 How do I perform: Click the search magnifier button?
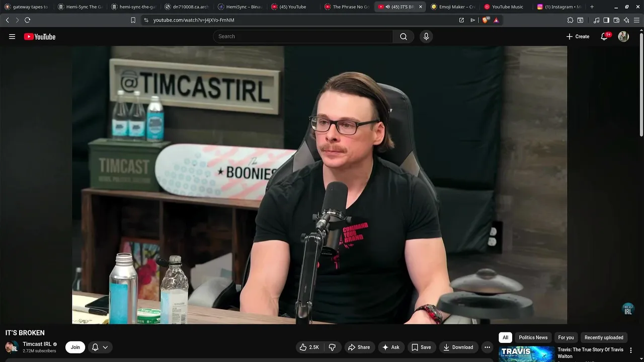tap(404, 37)
